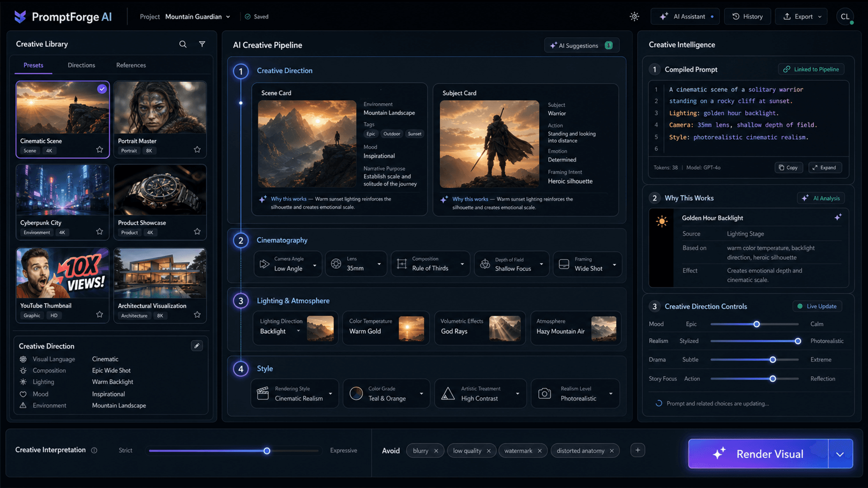Open the Rendering Style dropdown
This screenshot has height=488, width=868.
pos(295,394)
